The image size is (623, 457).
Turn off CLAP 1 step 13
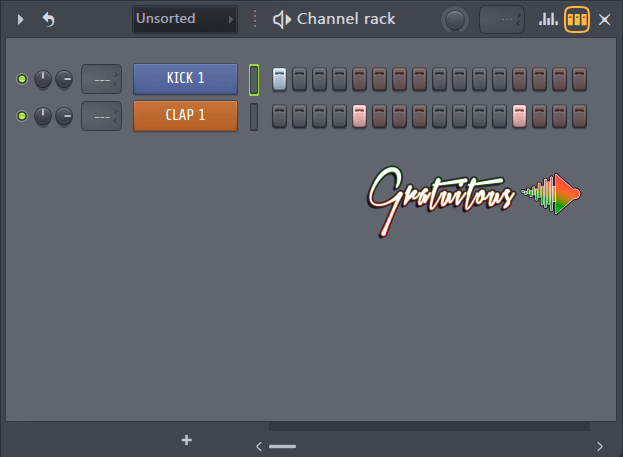(x=519, y=116)
